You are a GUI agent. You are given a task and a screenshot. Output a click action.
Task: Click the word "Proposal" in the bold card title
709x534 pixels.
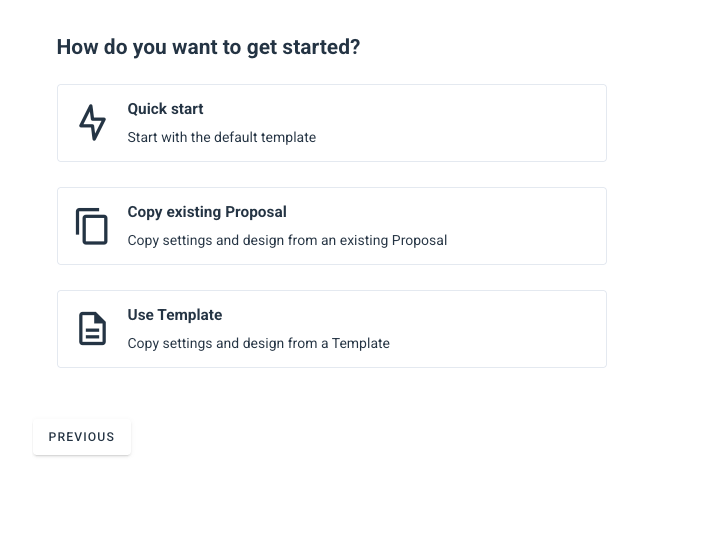255,212
